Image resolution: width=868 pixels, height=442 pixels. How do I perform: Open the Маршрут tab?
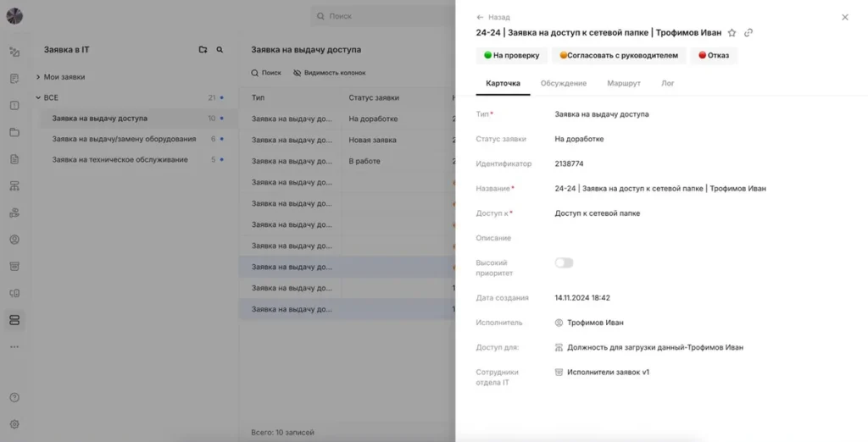[x=624, y=84]
